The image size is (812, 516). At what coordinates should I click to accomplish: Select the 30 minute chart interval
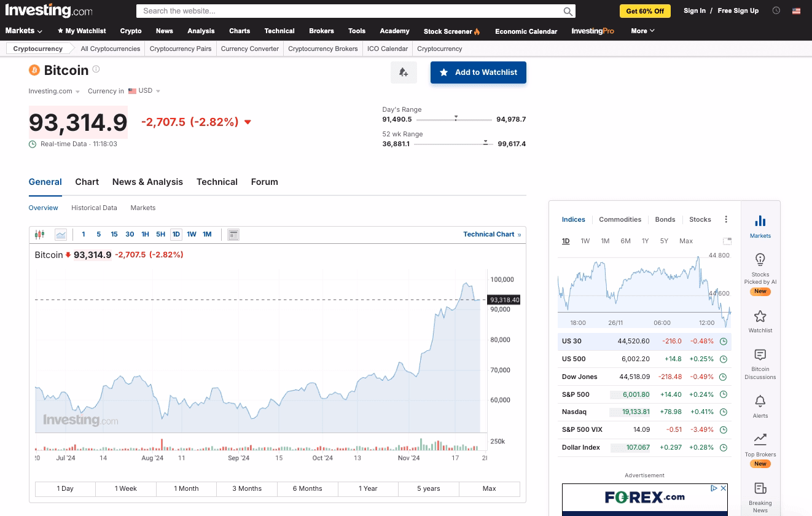point(130,234)
